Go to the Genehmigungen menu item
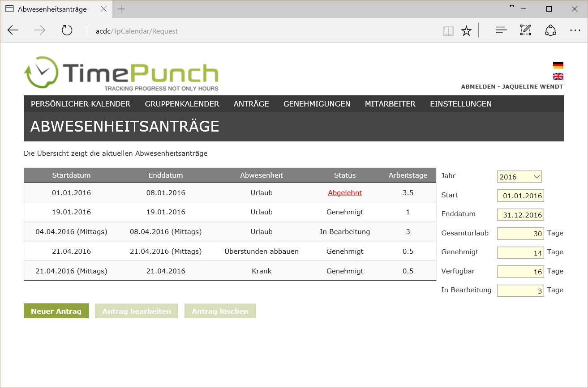The image size is (588, 388). point(317,104)
